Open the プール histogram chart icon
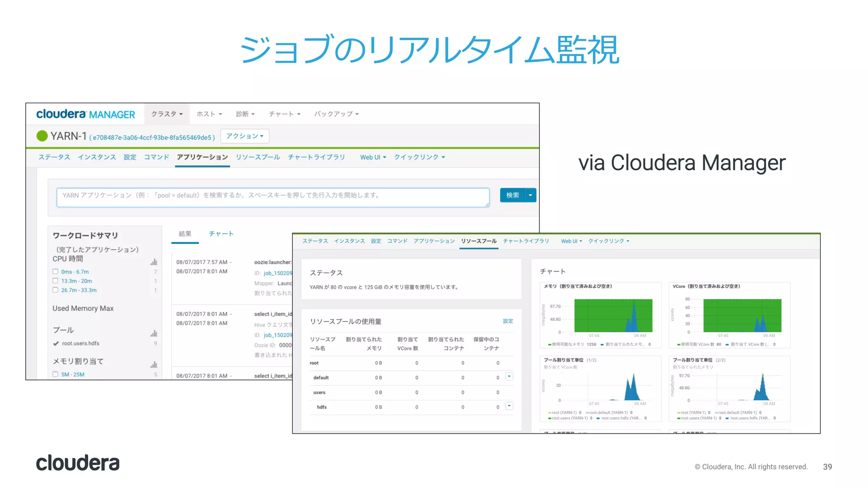 point(154,333)
